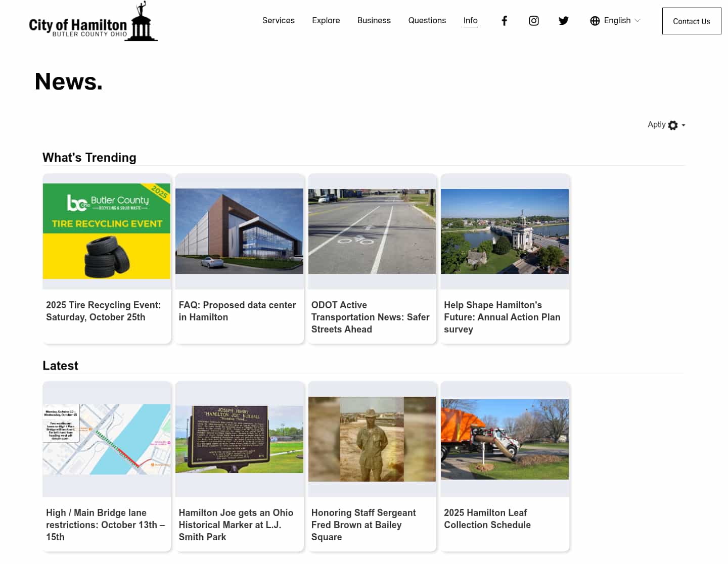Viewport: 728px width, 564px height.
Task: Select the Info menu item
Action: click(470, 21)
